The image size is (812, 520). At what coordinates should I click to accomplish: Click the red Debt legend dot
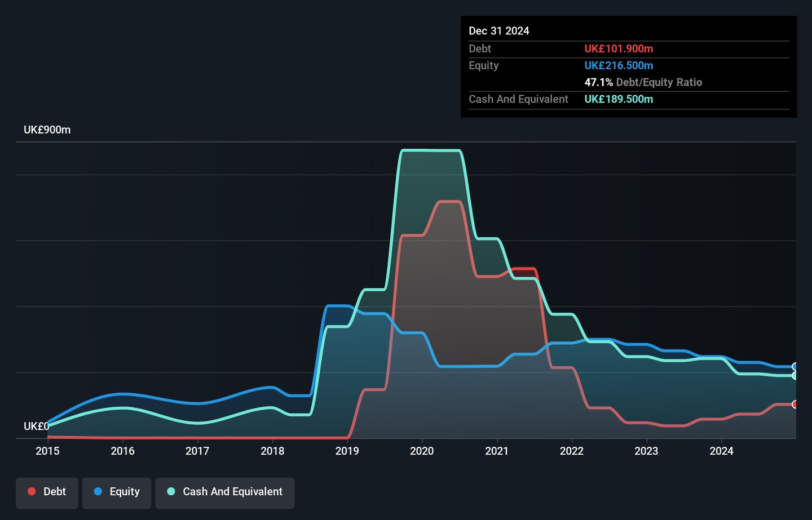coord(32,492)
